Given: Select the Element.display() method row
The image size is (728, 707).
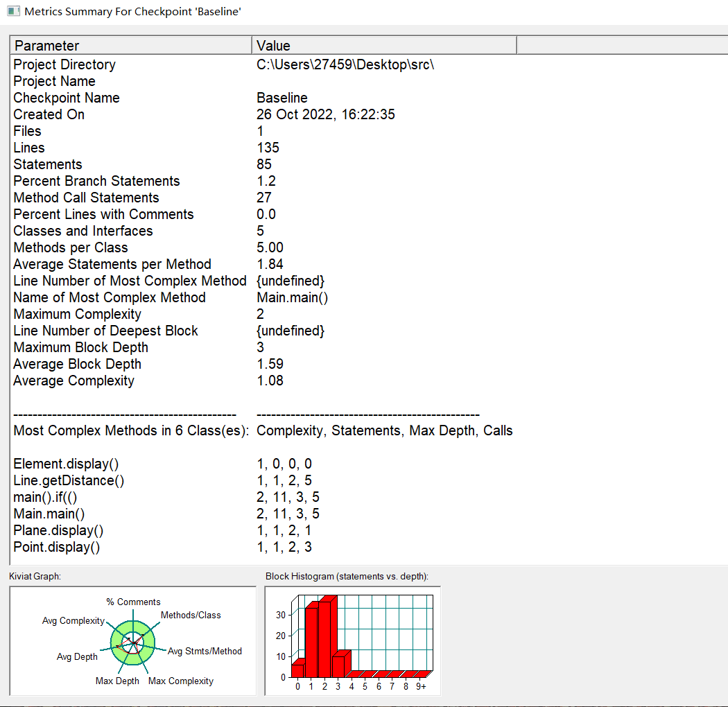Looking at the screenshot, I should (x=66, y=464).
